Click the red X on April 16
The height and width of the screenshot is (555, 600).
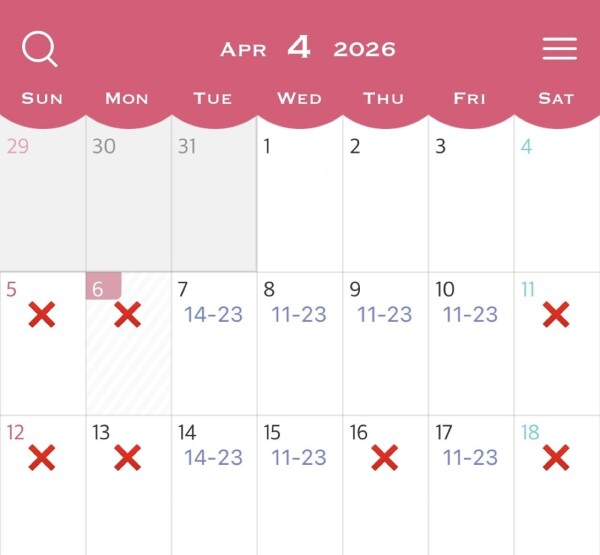[x=385, y=459]
